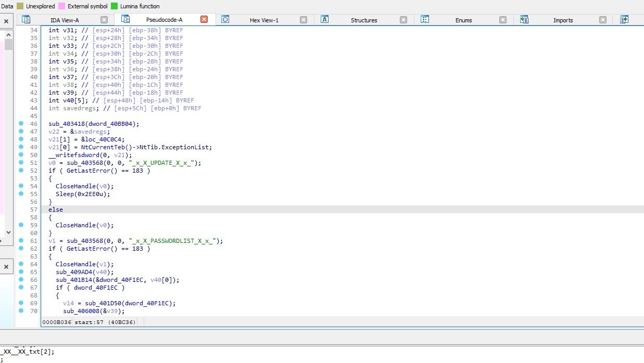Close the Imports tab

coord(602,20)
